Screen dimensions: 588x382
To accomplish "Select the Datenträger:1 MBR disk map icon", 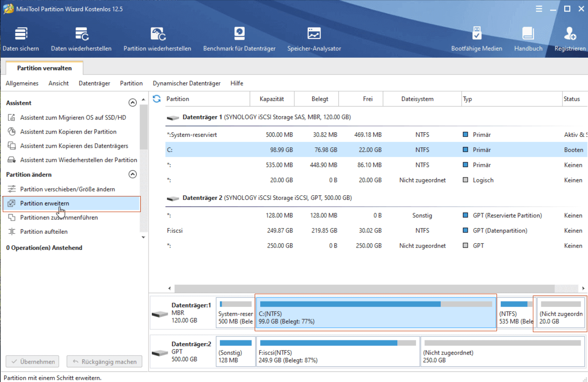I will tap(160, 314).
